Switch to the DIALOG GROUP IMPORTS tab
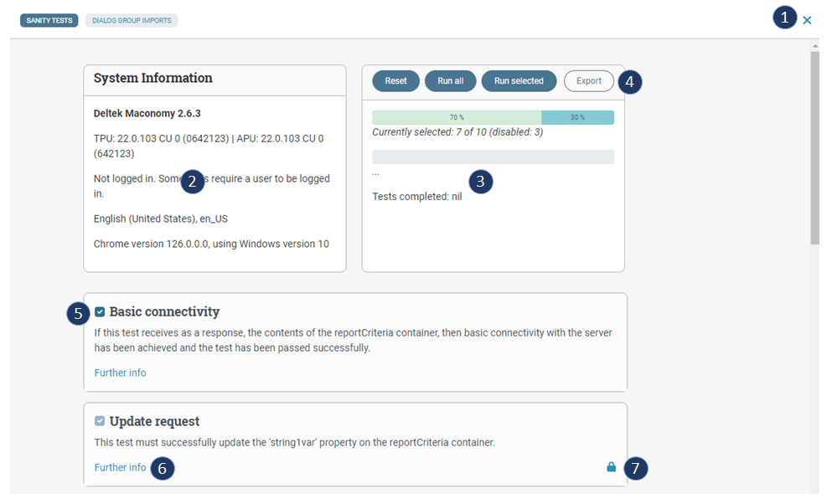This screenshot has width=832, height=504. point(131,19)
